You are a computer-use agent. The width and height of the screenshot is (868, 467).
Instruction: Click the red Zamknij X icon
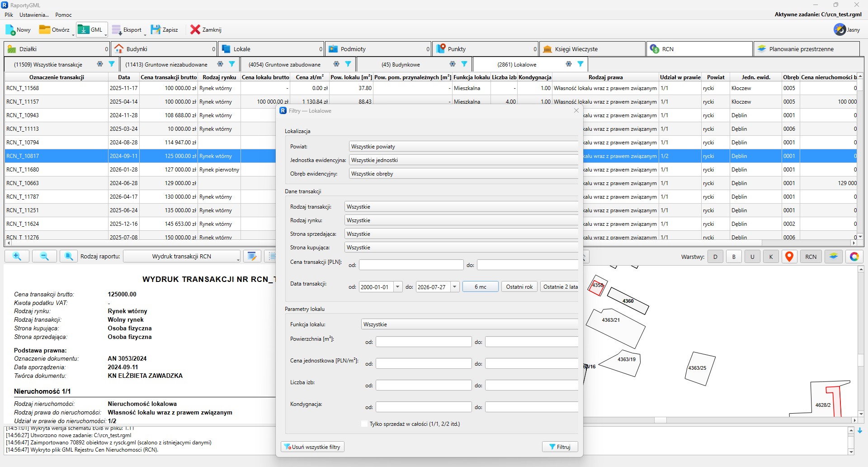195,30
